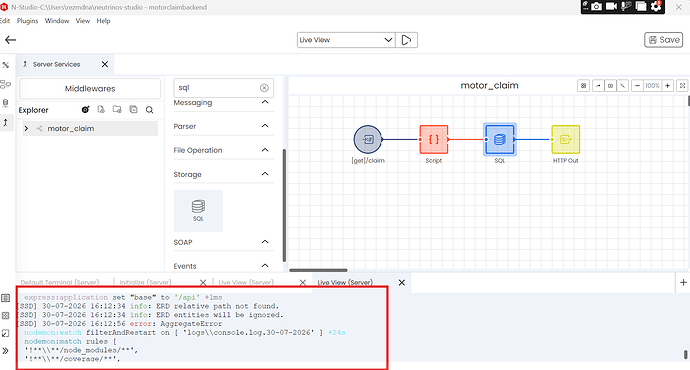Close the Server Services tab
Image resolution: width=690 pixels, height=370 pixels.
pos(105,64)
